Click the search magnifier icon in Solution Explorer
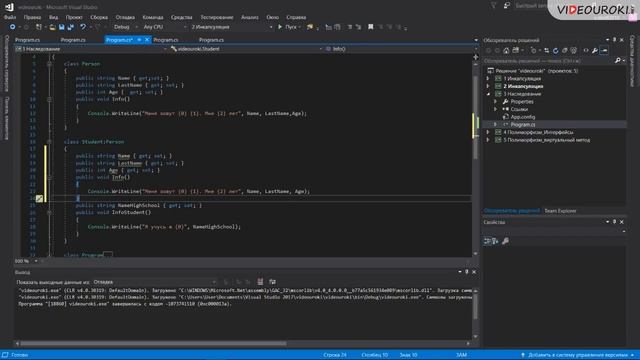 point(618,60)
